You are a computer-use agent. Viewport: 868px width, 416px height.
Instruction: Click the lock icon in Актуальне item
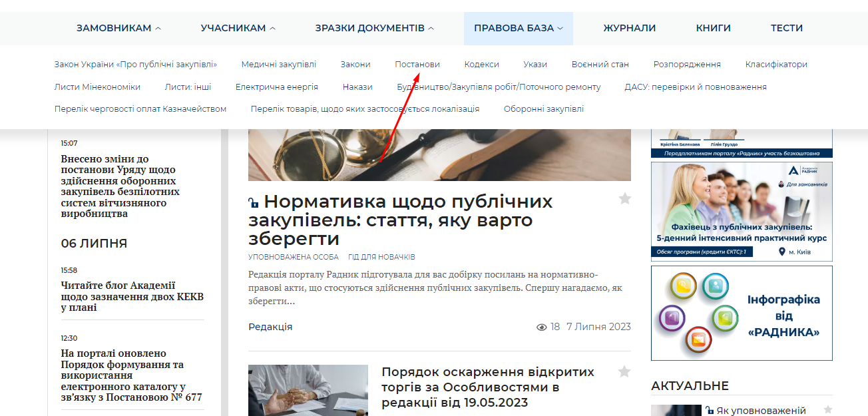(x=710, y=411)
